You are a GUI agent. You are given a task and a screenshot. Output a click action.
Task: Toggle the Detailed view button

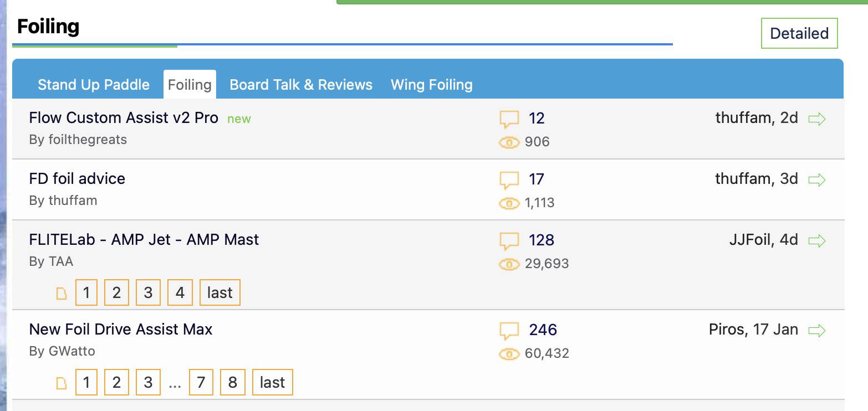799,33
